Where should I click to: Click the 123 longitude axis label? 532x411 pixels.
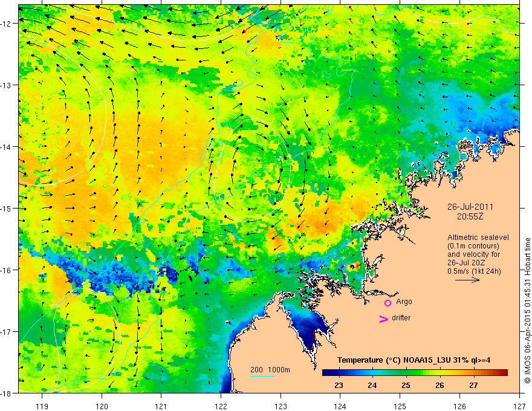[x=281, y=406]
